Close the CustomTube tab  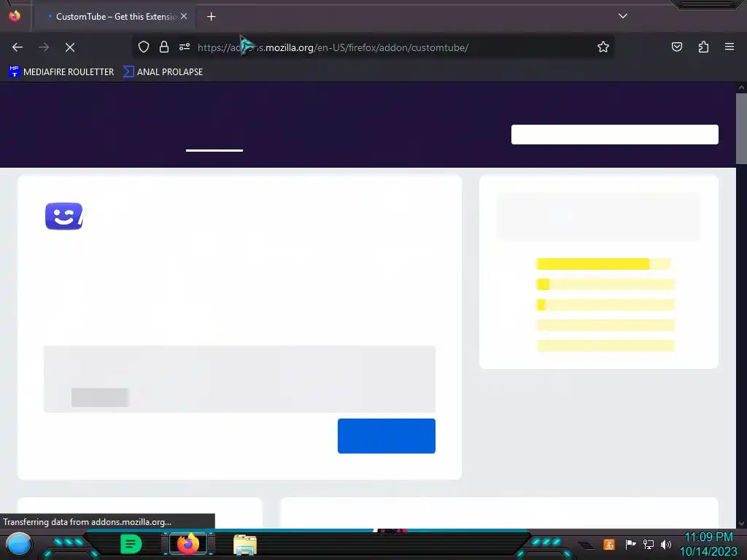coord(184,16)
